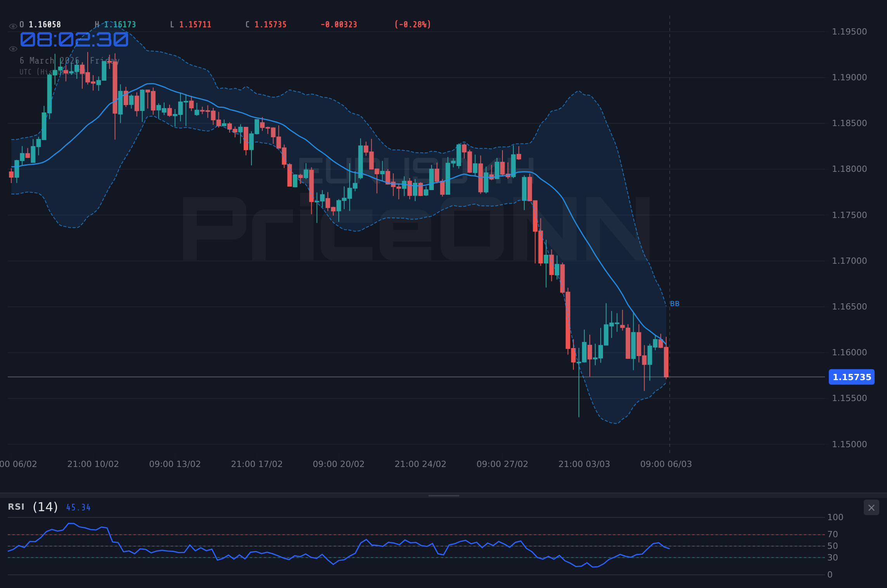
Task: Click the 21:00 17/02 time axis label
Action: coord(257,464)
